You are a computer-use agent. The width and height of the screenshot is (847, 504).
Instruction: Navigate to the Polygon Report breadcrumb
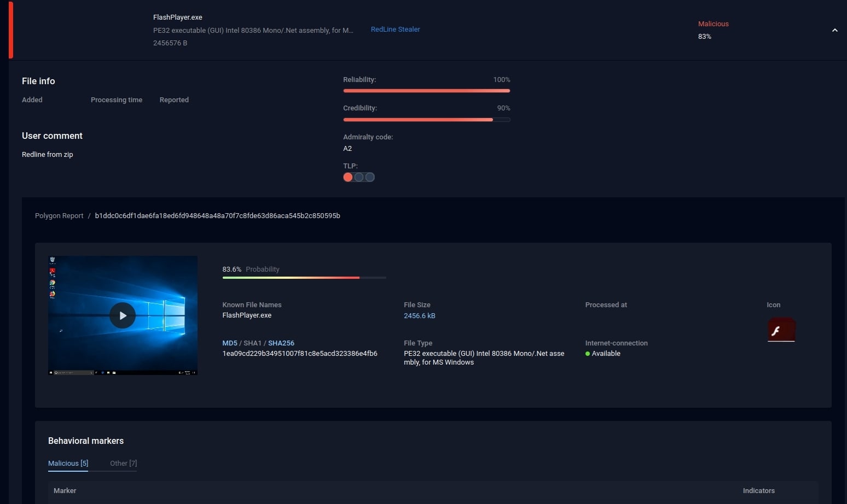click(59, 215)
